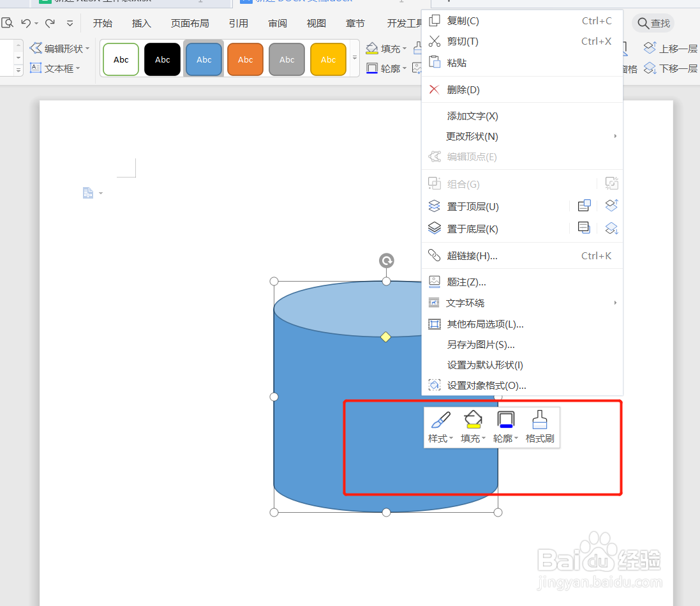Click the cylinder rotation handle
Viewport: 700px width, 606px height.
[387, 261]
